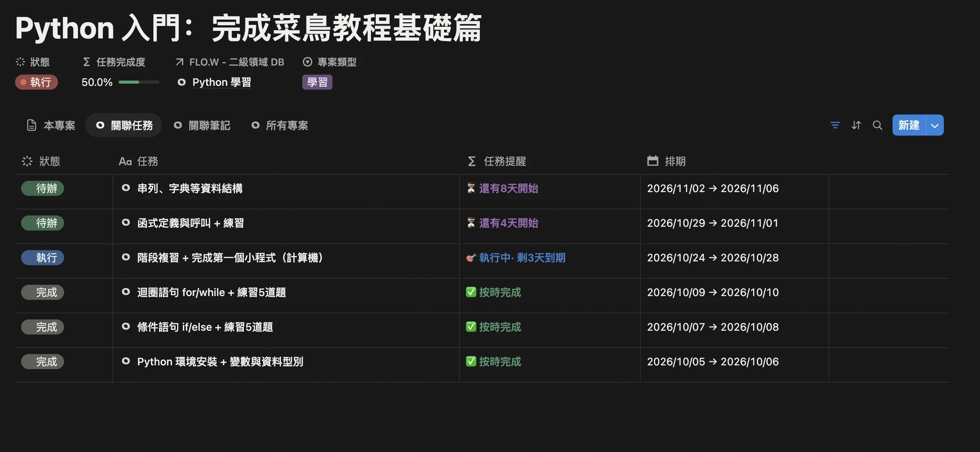Click the reminder 還有8天開始
This screenshot has width=980, height=452.
[502, 188]
